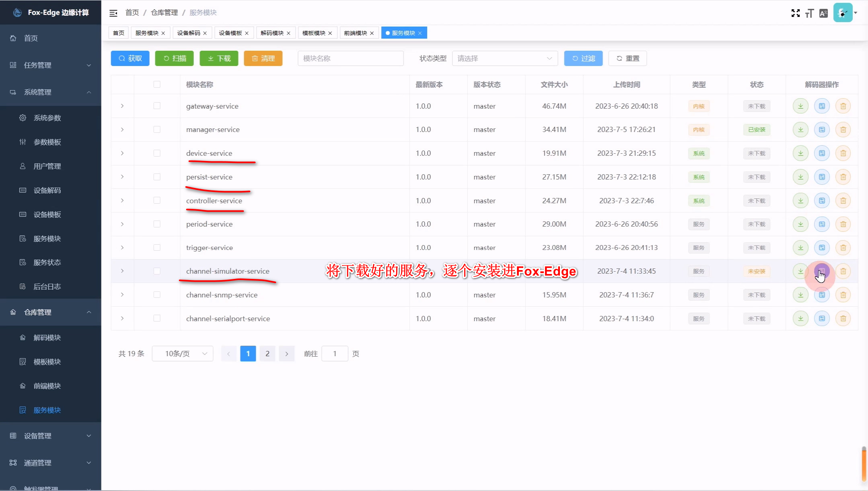This screenshot has width=868, height=491.
Task: Check the device-service row checkbox
Action: point(157,153)
